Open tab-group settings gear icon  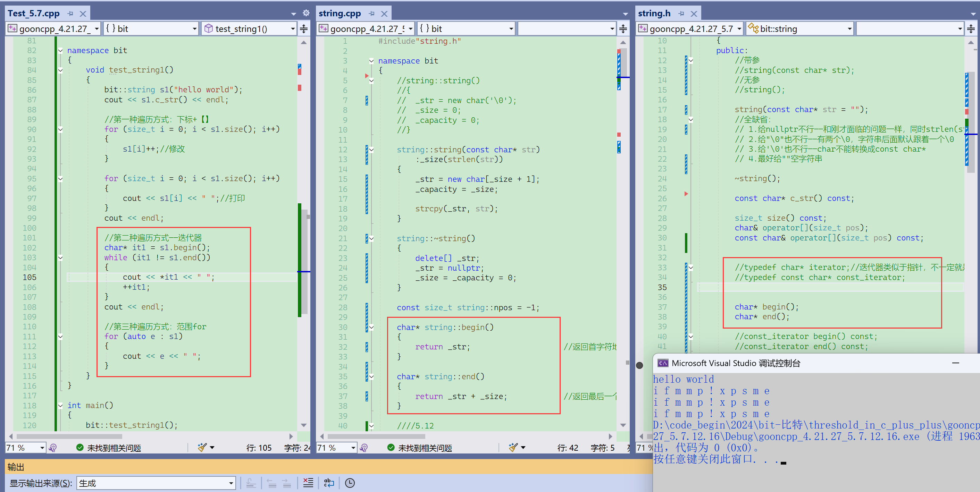(306, 13)
